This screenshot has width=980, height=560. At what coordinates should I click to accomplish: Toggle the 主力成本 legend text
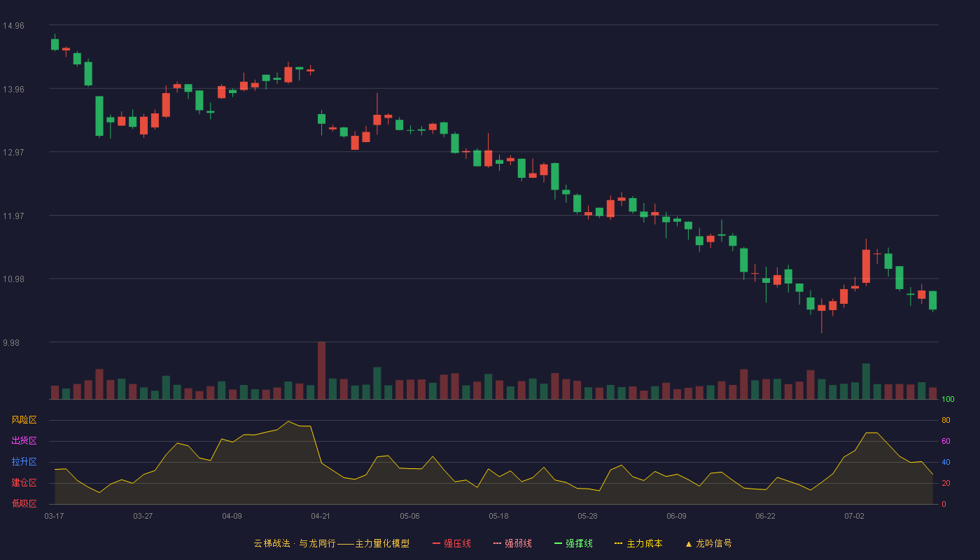(x=644, y=544)
